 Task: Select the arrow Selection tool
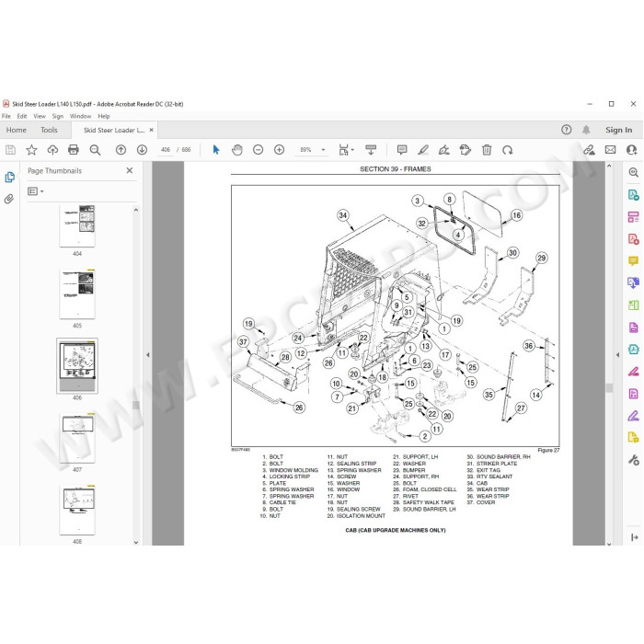point(216,150)
